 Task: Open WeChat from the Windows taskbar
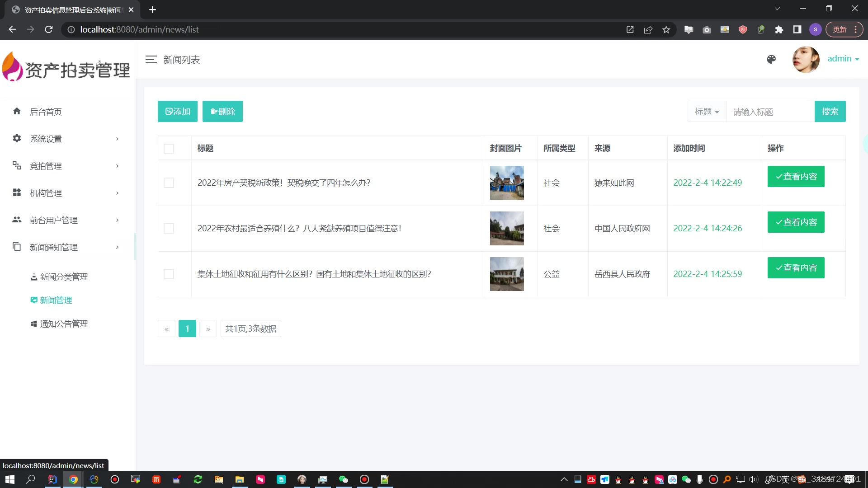[x=344, y=479]
